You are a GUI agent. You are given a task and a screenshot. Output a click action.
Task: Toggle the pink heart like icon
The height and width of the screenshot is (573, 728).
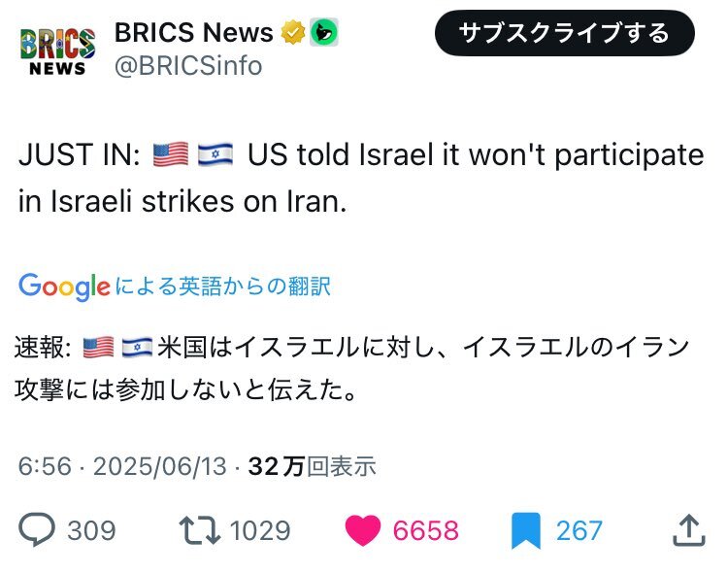coord(363,529)
